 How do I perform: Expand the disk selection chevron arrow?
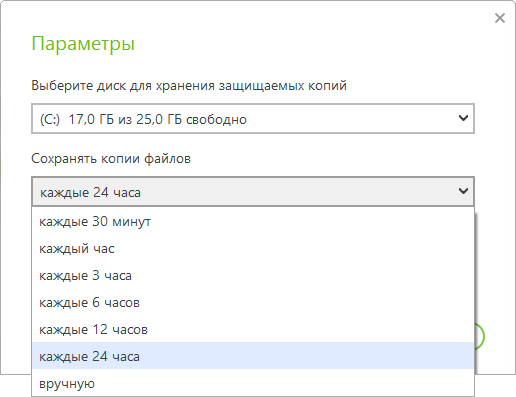coord(463,118)
